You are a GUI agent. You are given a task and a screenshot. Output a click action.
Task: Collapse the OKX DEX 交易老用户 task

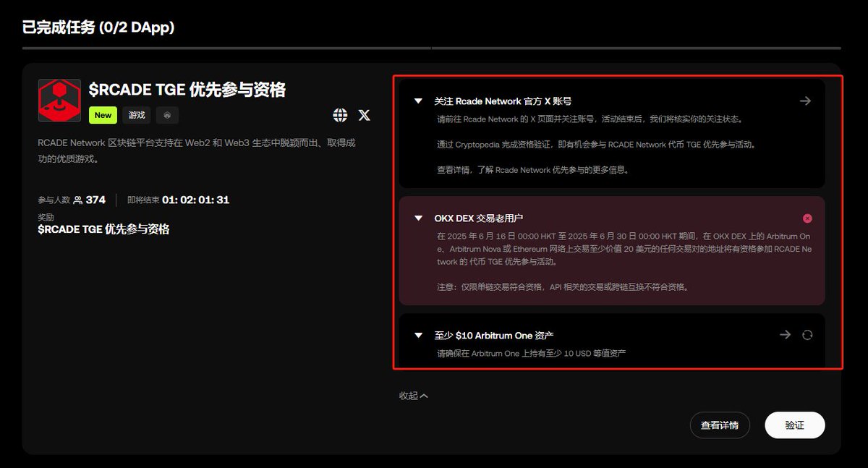[418, 218]
